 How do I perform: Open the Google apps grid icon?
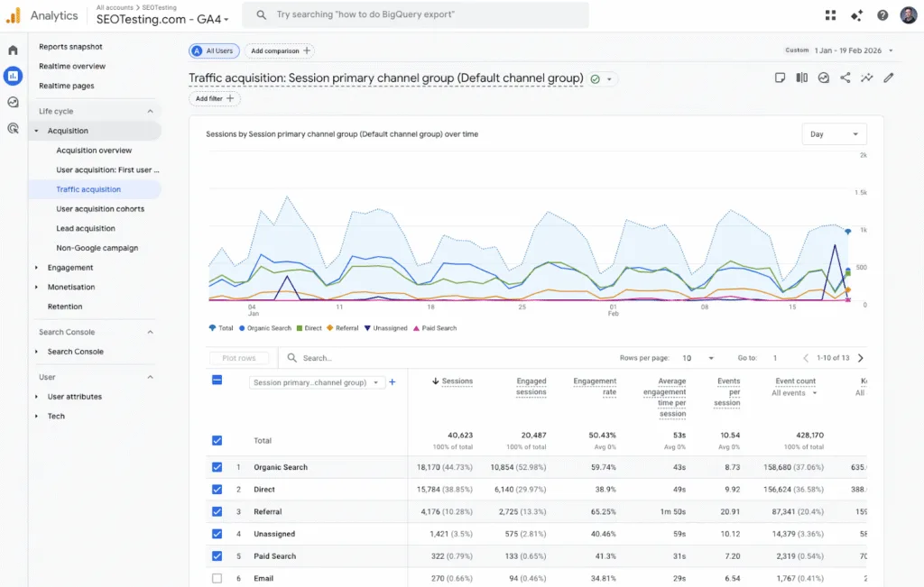830,14
